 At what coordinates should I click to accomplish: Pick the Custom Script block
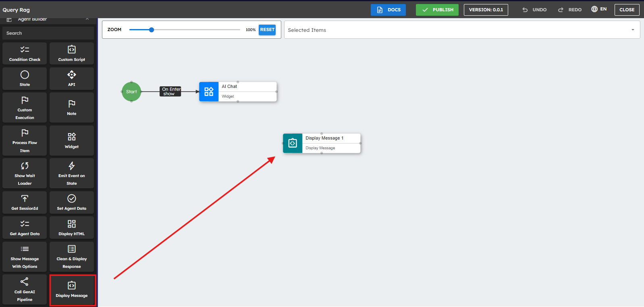pyautogui.click(x=71, y=54)
